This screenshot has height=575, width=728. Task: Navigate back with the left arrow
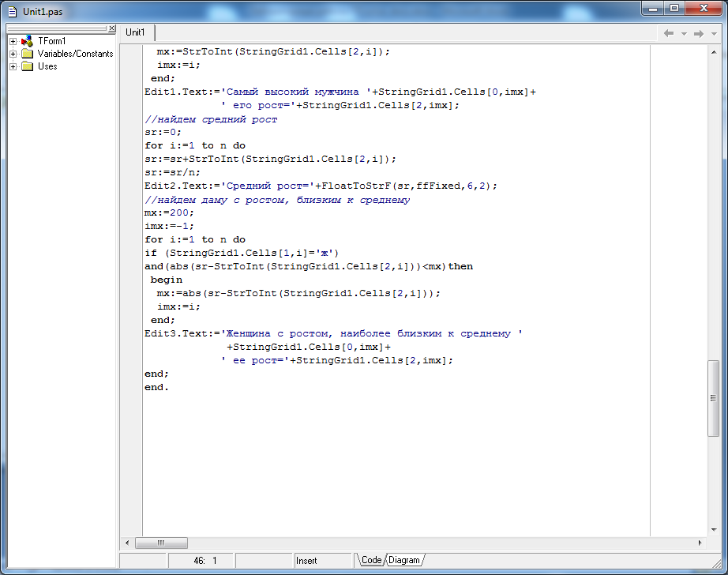(x=669, y=33)
